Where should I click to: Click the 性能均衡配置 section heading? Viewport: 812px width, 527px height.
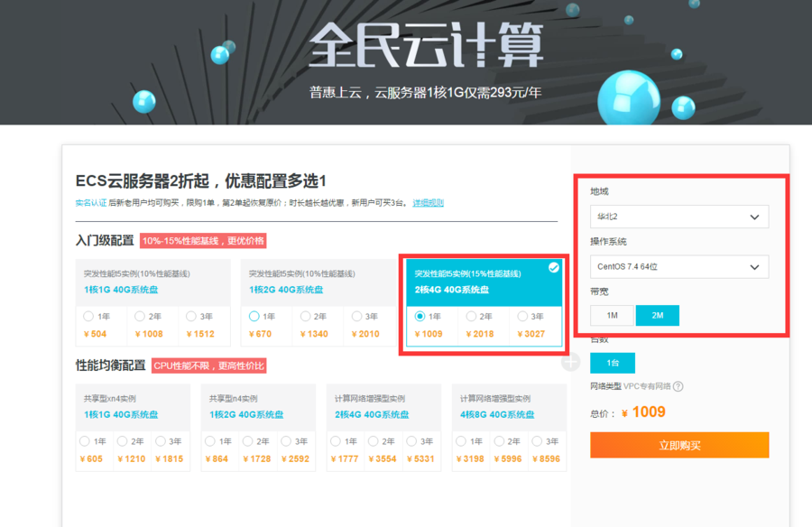111,365
